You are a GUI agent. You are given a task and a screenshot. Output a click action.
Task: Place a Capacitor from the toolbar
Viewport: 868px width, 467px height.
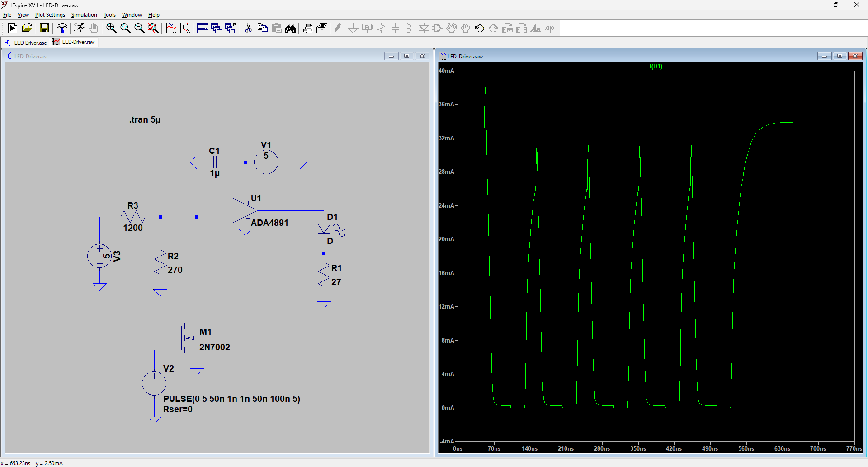coord(395,28)
